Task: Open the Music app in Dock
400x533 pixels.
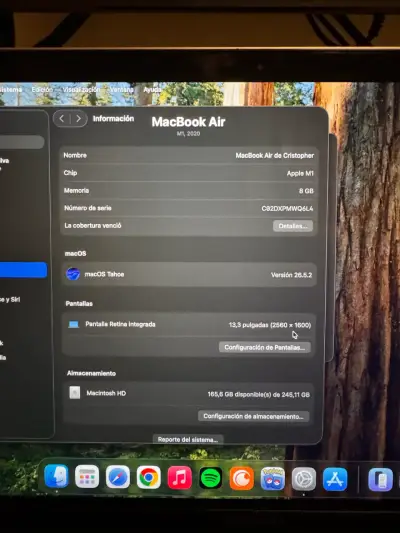Action: pyautogui.click(x=179, y=478)
